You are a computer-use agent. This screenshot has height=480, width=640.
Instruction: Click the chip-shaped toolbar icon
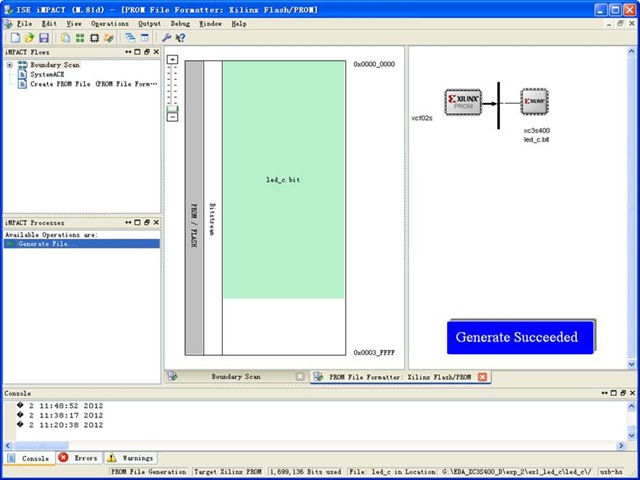click(x=94, y=37)
